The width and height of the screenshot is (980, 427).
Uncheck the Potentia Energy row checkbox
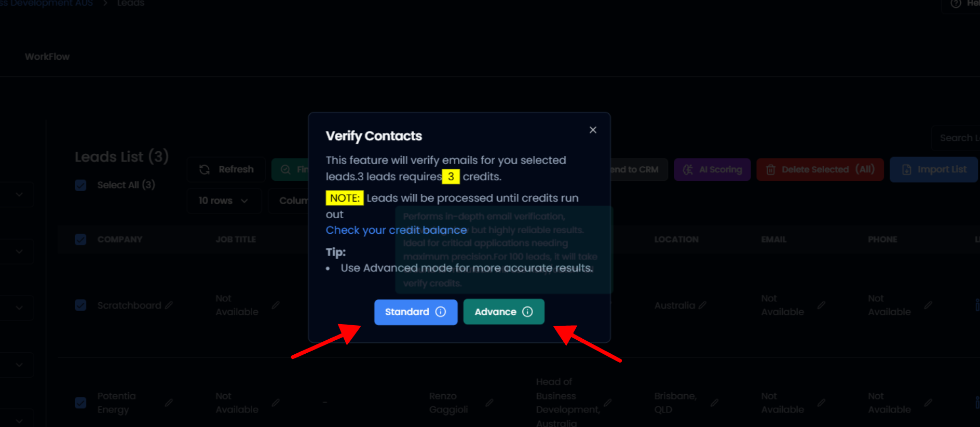click(80, 403)
